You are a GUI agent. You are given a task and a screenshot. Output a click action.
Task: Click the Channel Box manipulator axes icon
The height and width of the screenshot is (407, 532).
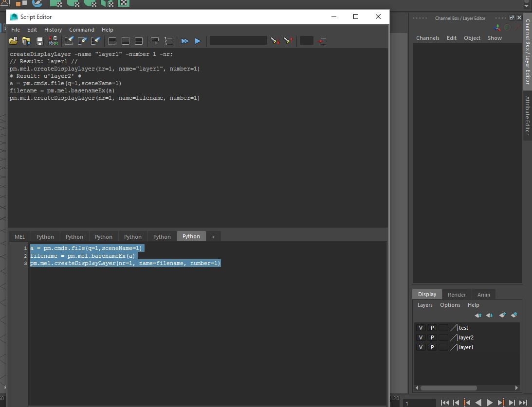pos(497,27)
